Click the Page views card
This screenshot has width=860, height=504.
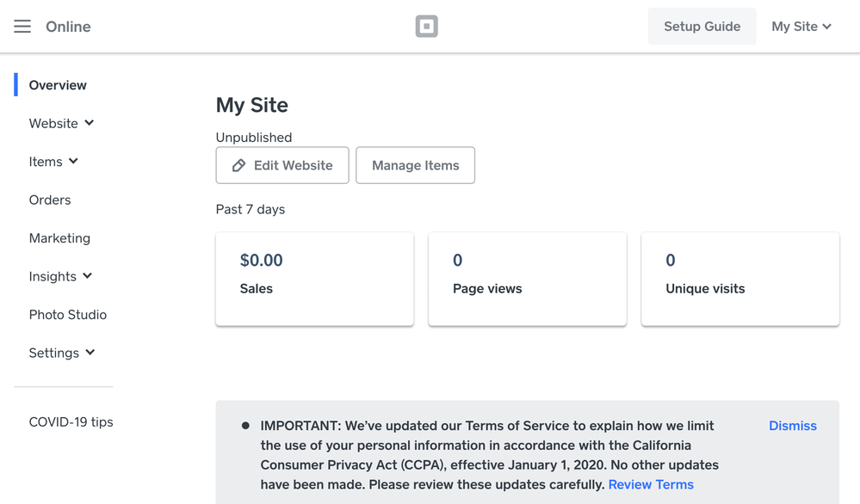(527, 279)
